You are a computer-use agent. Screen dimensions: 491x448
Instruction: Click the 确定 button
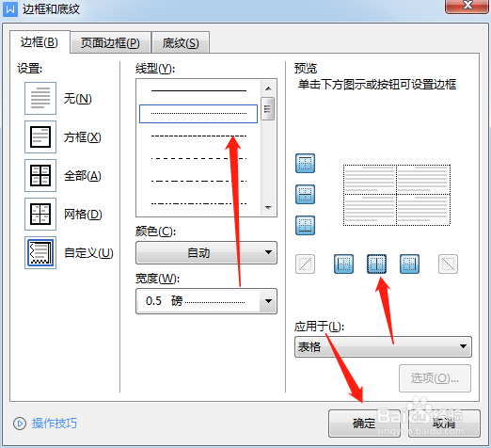(364, 424)
